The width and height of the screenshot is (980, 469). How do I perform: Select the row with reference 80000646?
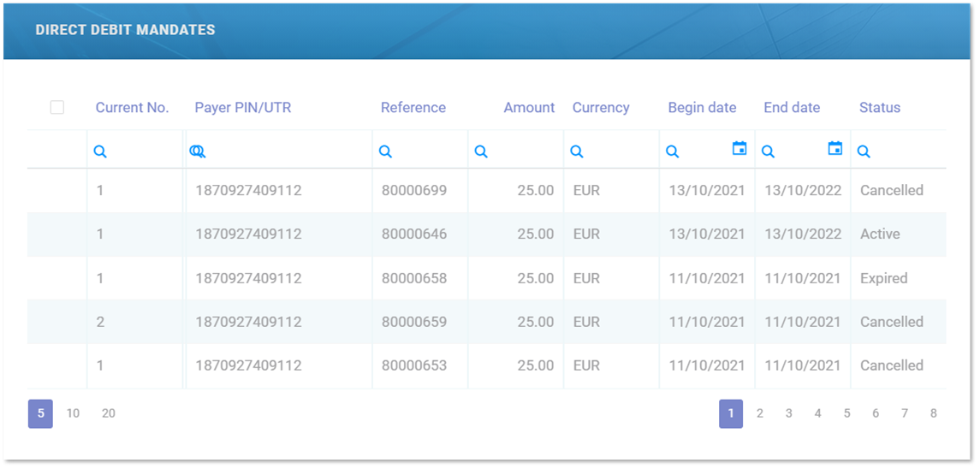[x=414, y=234]
